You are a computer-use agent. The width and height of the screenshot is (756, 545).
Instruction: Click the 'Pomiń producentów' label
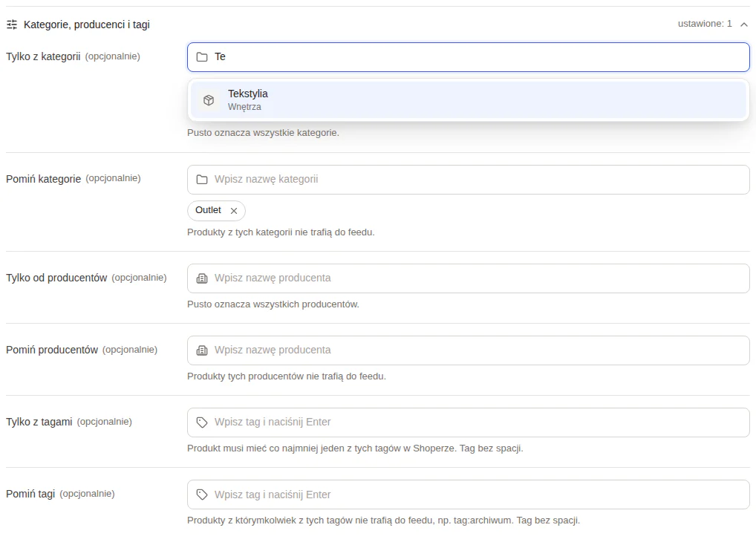pyautogui.click(x=52, y=350)
